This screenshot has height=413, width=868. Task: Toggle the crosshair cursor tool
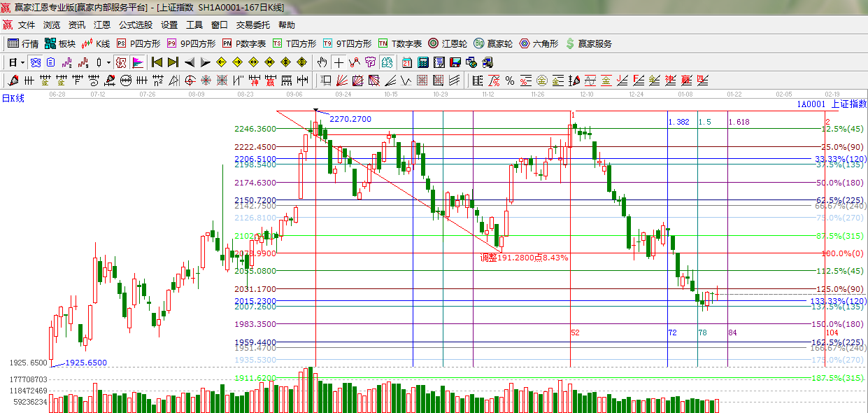click(339, 62)
